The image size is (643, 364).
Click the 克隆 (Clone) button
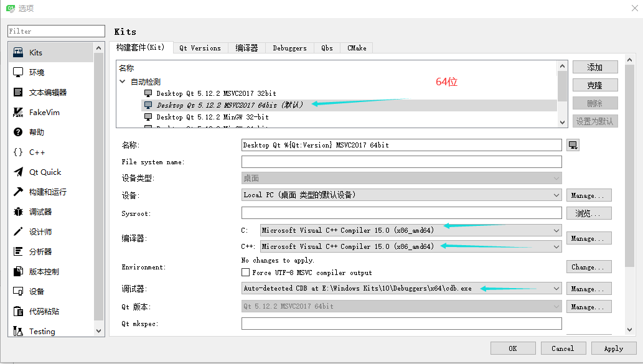pyautogui.click(x=595, y=85)
